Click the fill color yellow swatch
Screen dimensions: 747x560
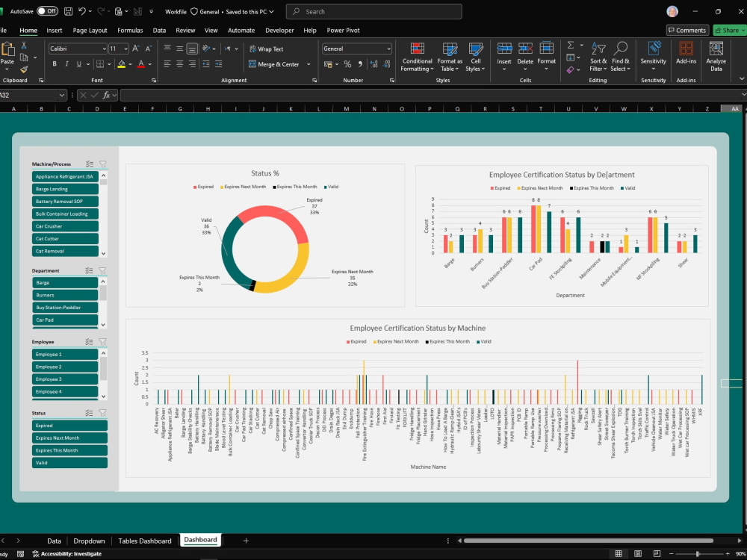122,64
